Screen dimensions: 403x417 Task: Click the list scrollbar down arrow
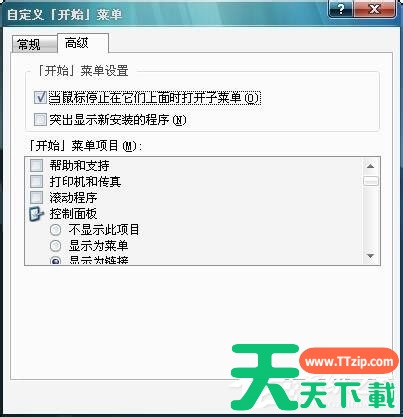click(371, 256)
